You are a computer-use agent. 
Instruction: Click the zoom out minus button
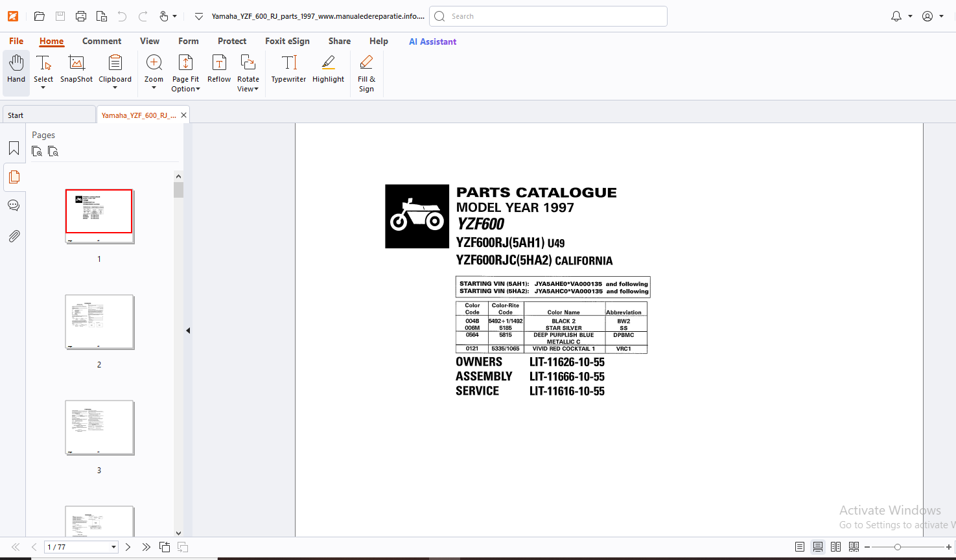(x=867, y=547)
